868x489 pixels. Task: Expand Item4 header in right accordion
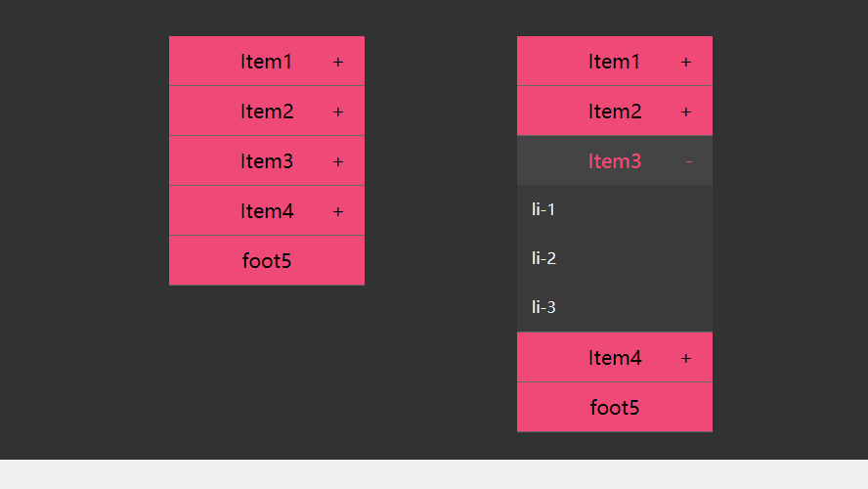click(x=615, y=357)
